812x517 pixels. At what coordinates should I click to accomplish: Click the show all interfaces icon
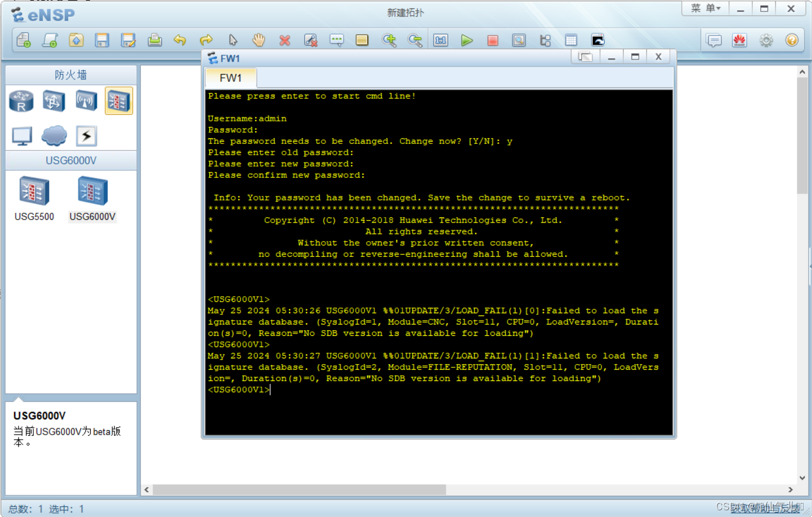click(x=545, y=40)
